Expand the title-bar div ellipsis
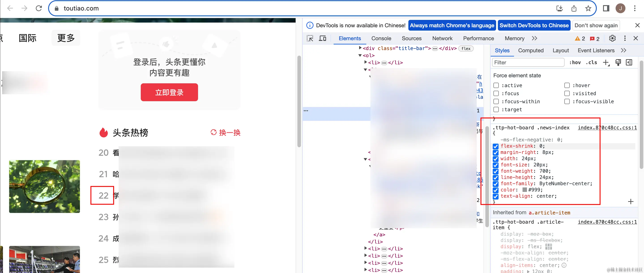 click(435, 49)
